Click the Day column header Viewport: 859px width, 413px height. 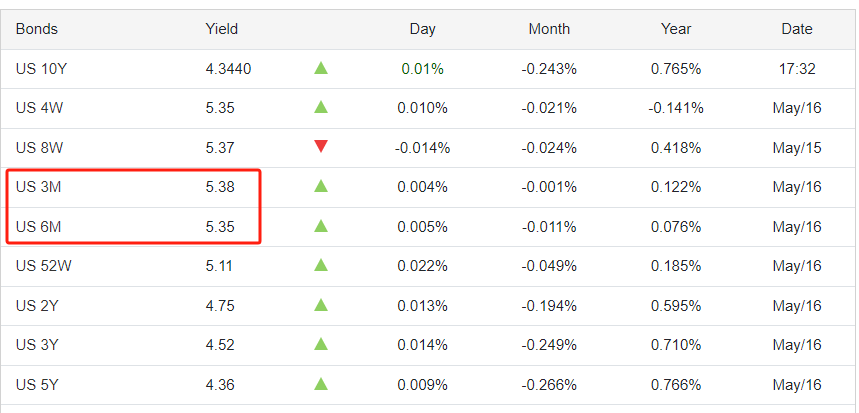click(422, 29)
